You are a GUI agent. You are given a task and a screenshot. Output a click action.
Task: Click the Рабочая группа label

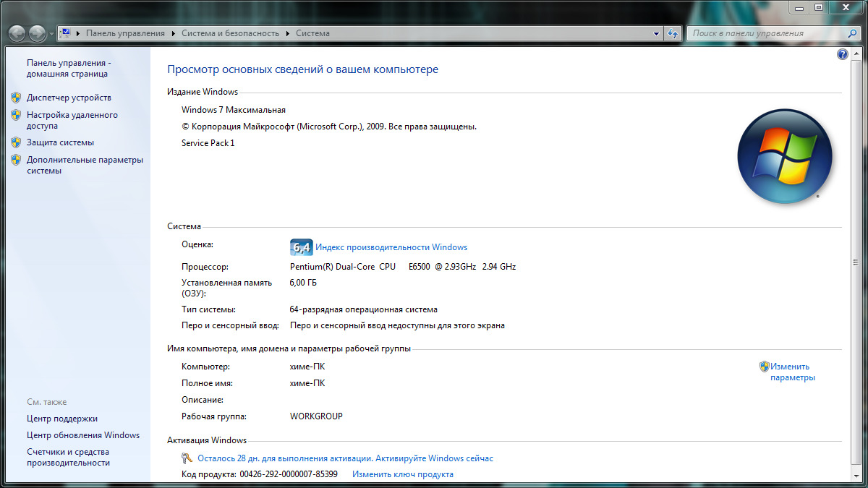[214, 416]
